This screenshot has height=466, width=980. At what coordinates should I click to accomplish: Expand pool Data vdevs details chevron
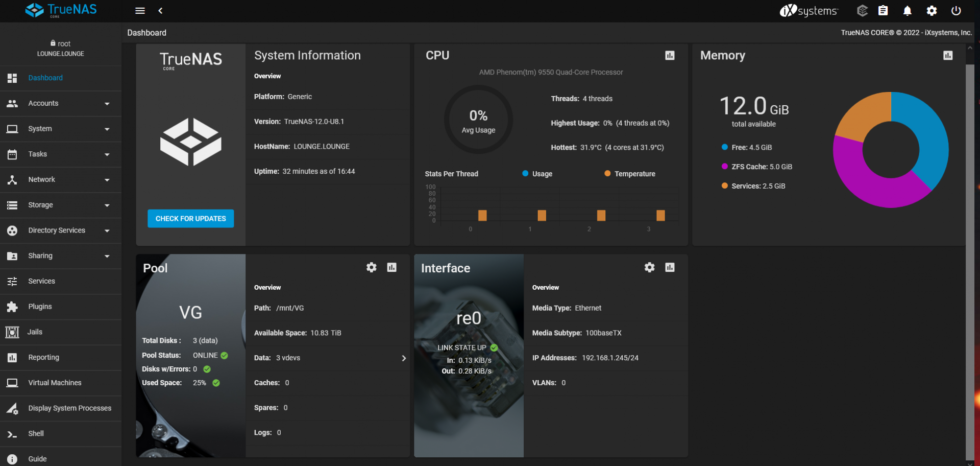coord(404,358)
